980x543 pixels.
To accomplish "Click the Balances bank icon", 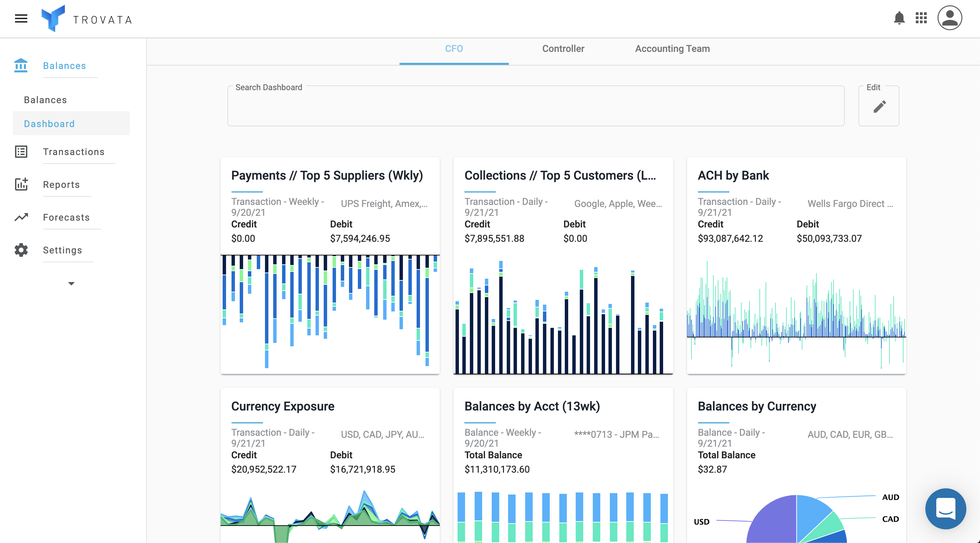I will tap(21, 66).
